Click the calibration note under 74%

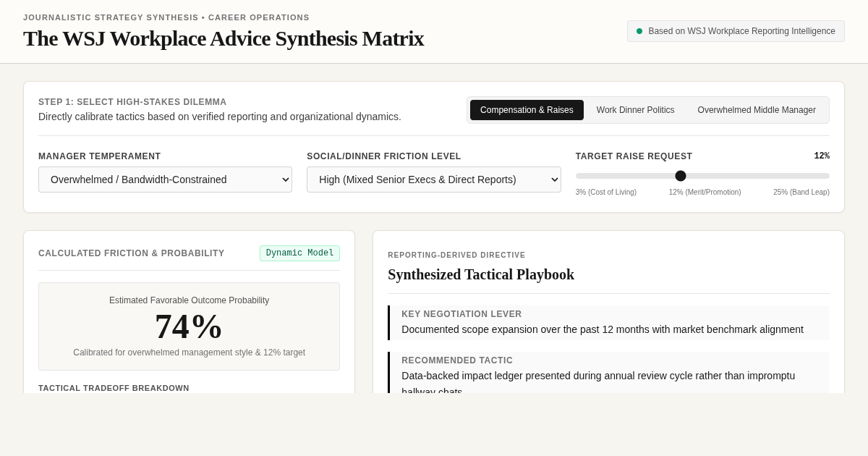click(190, 352)
